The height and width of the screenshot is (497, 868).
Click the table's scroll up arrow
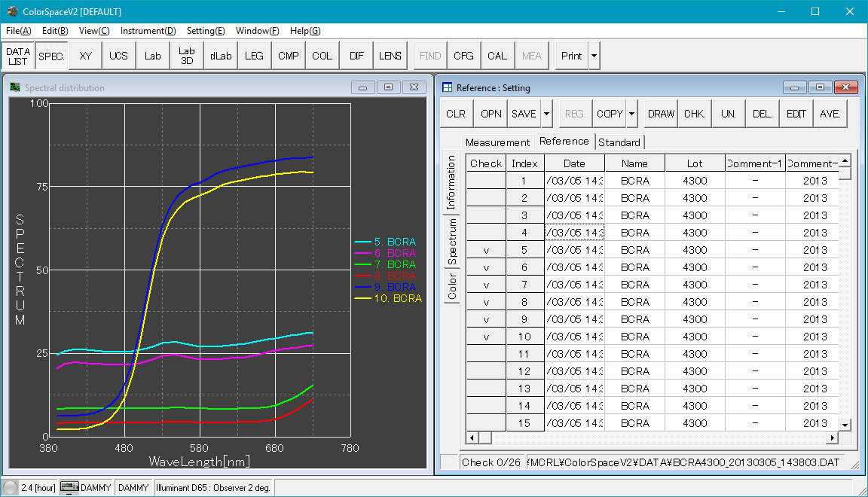[845, 161]
